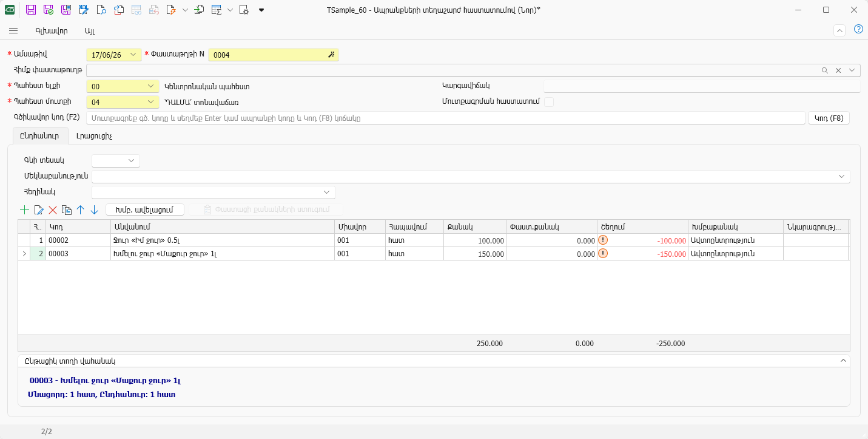
Task: Click the copy document with arrow icon
Action: point(119,10)
